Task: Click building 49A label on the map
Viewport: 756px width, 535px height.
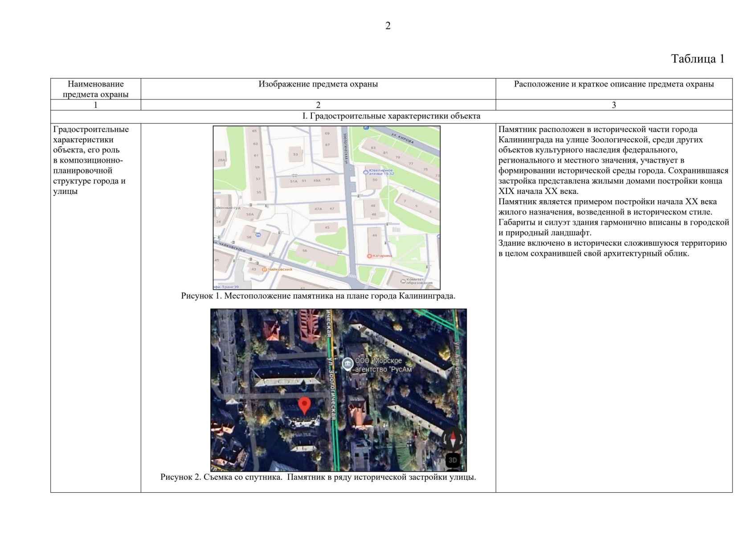Action: point(317,181)
